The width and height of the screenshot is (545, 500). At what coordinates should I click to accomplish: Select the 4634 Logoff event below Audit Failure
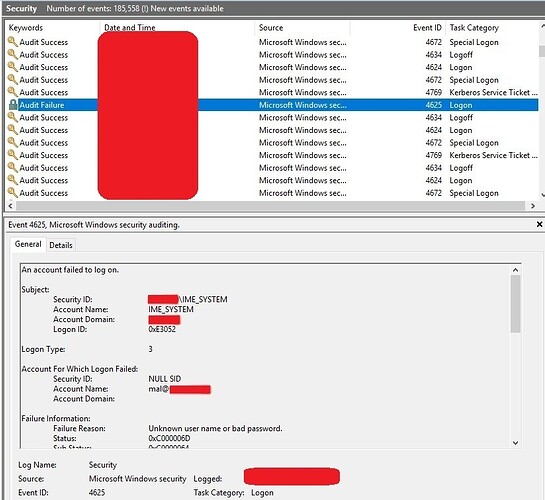point(272,117)
